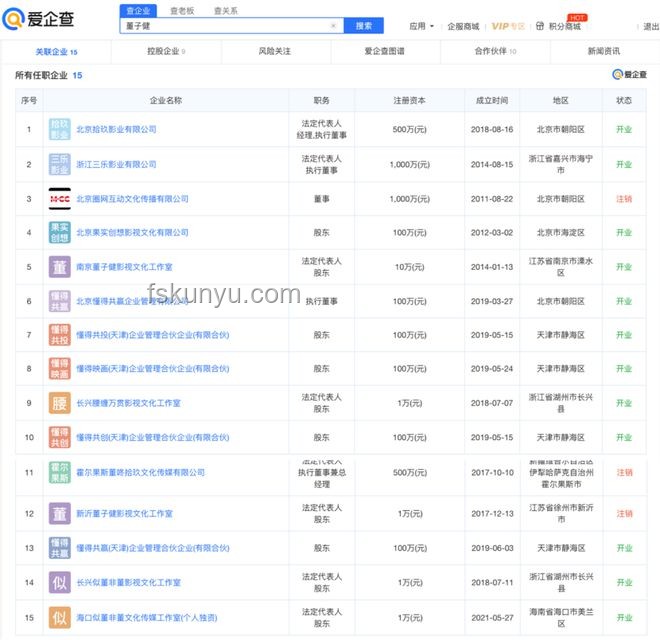The width and height of the screenshot is (660, 640).
Task: Open 长兴似董非董影视文化工作室 link
Action: point(128,582)
